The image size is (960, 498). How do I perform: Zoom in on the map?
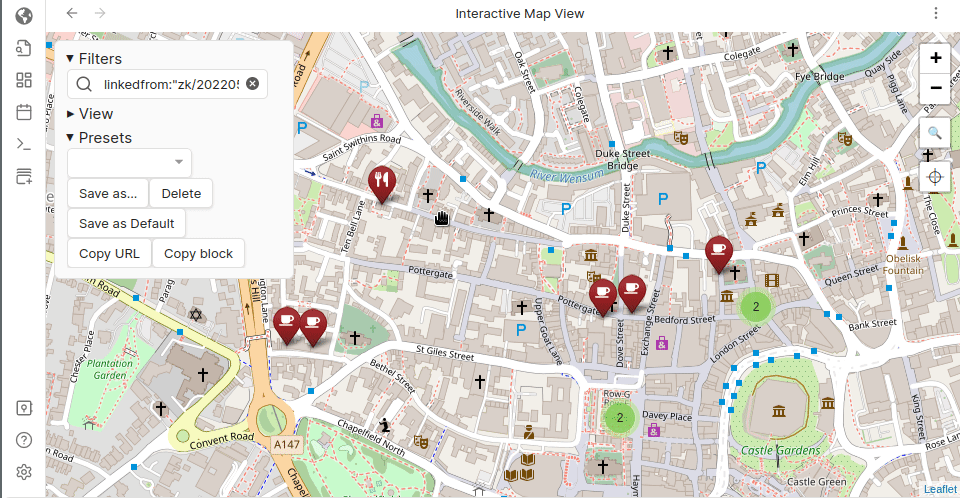coord(935,58)
